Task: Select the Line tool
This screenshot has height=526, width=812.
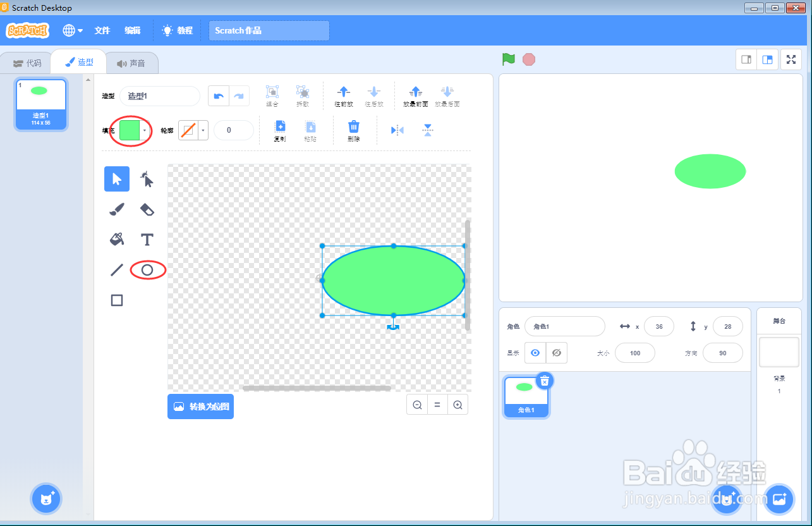Action: (117, 270)
